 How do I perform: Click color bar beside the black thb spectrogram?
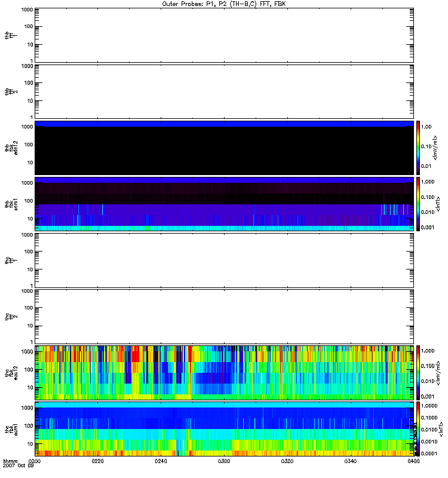click(x=419, y=147)
